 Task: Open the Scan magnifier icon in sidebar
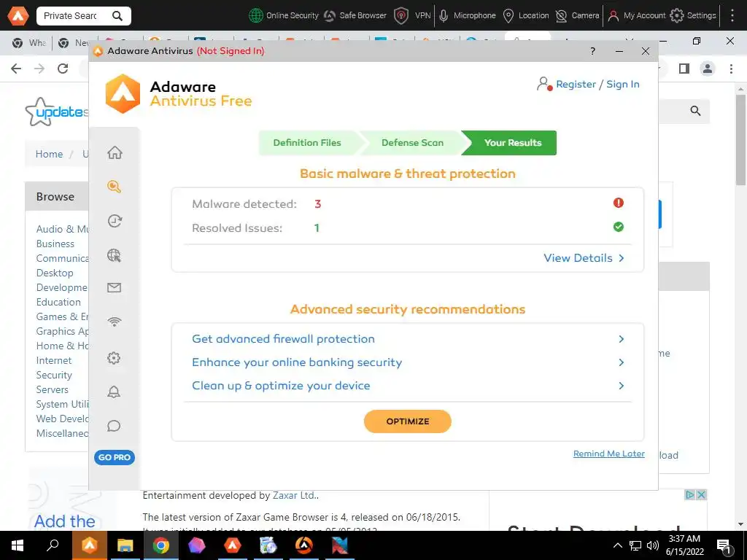[115, 187]
